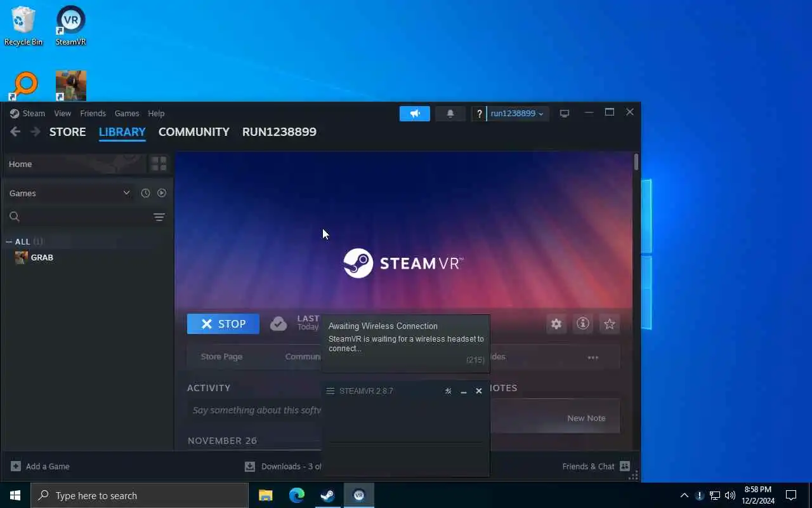Open Recycle Bin desktop icon
This screenshot has height=508, width=812.
tap(23, 26)
